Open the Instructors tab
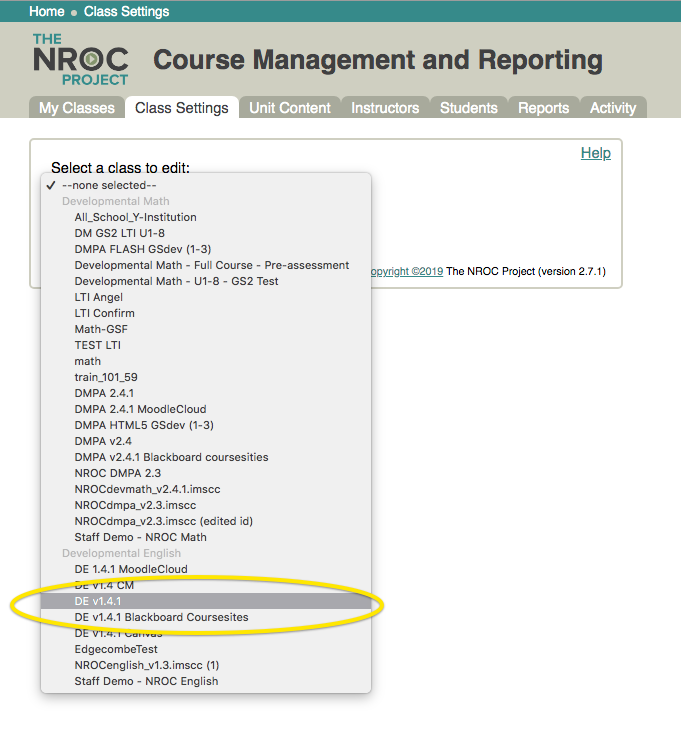 (x=385, y=108)
